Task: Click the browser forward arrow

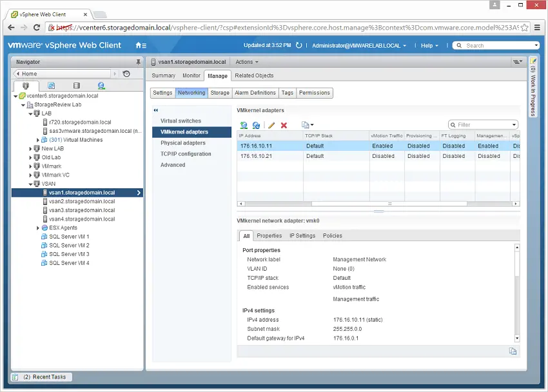Action: tap(24, 28)
